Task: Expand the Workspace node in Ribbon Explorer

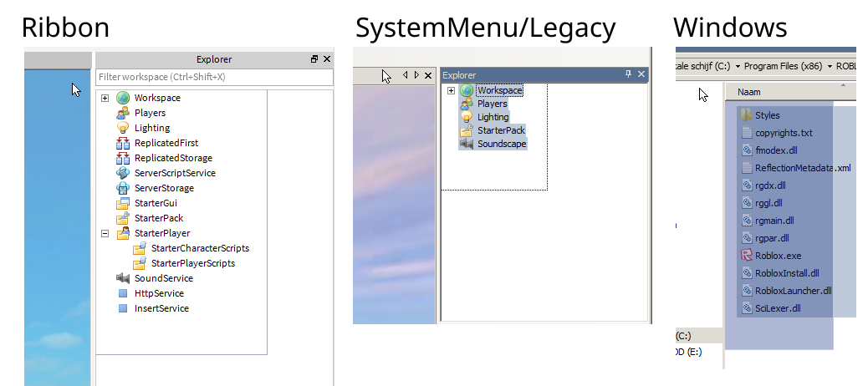Action: pyautogui.click(x=105, y=98)
